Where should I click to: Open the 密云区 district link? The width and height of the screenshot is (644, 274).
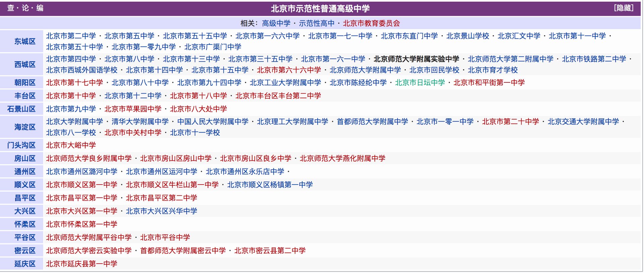[x=25, y=251]
